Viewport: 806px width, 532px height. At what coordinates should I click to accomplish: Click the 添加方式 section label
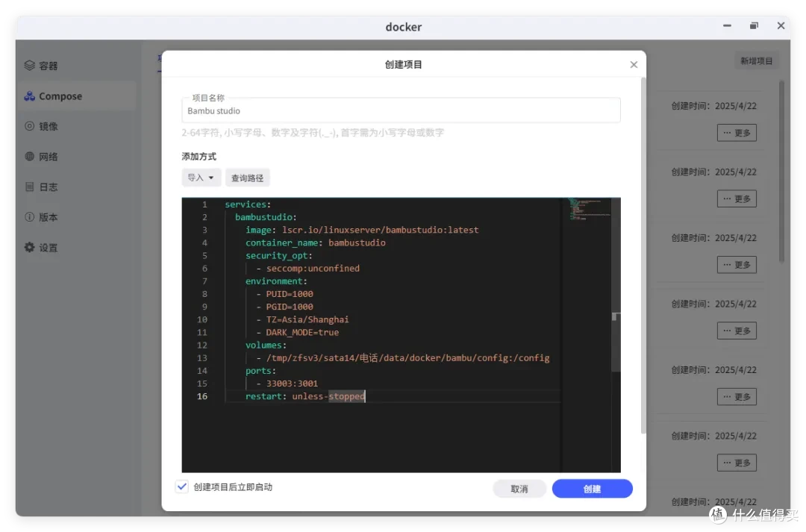click(x=199, y=156)
